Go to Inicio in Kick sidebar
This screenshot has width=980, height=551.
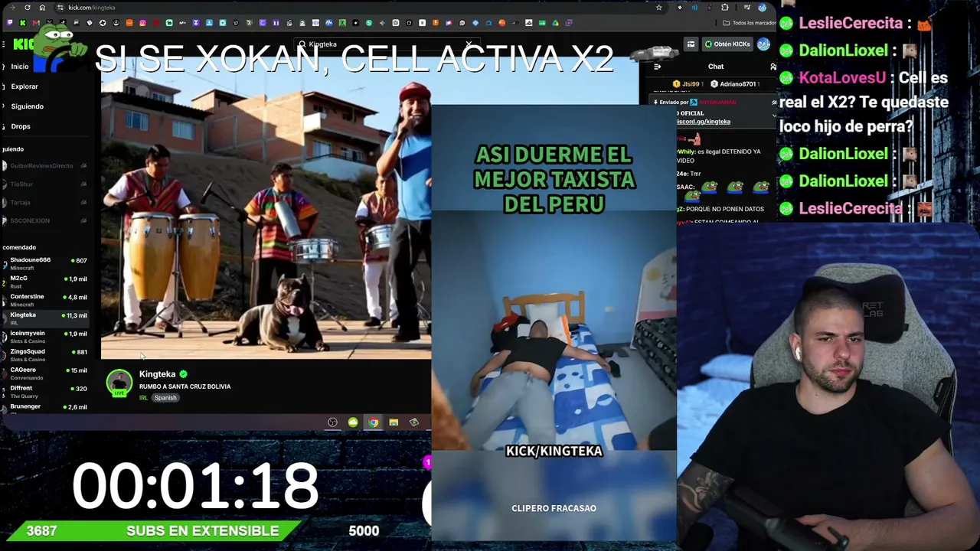click(20, 67)
